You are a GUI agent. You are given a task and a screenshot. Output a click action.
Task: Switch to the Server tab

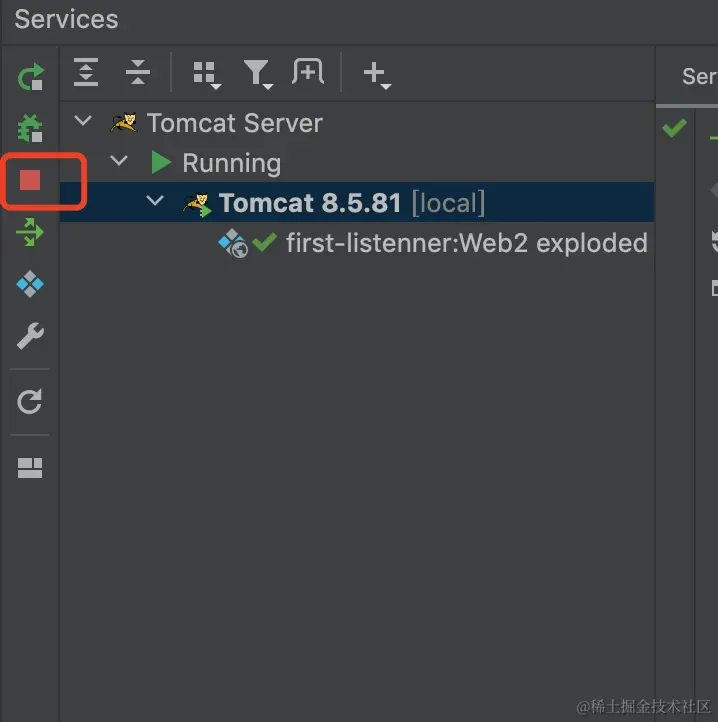tap(698, 76)
